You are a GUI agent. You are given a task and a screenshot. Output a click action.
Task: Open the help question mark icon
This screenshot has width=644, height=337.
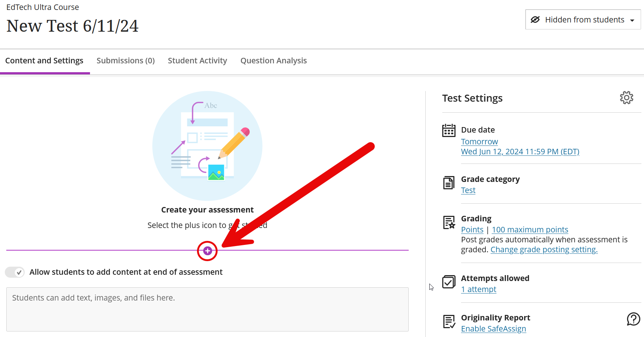click(633, 319)
